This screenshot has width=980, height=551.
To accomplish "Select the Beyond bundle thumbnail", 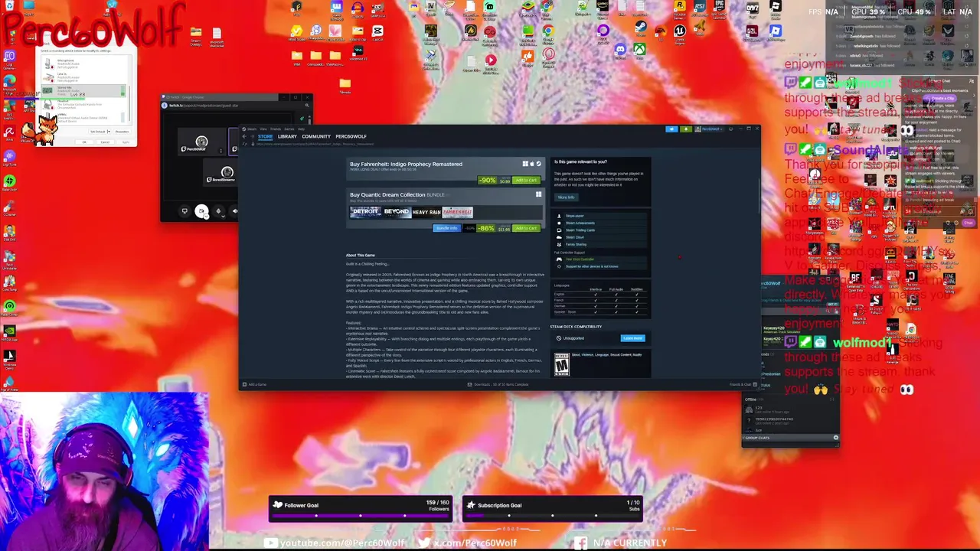I will click(397, 212).
